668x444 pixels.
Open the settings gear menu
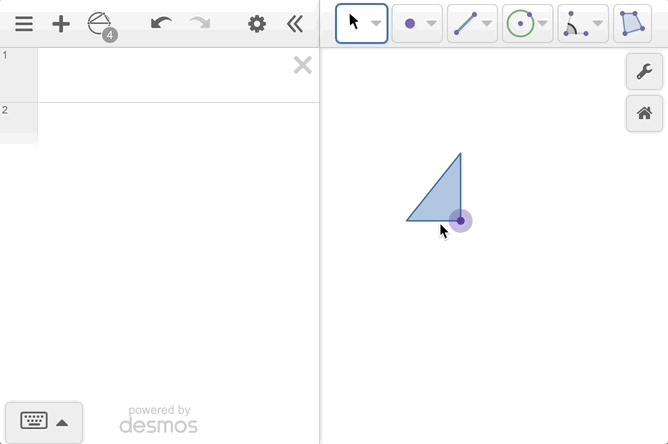[x=257, y=24]
